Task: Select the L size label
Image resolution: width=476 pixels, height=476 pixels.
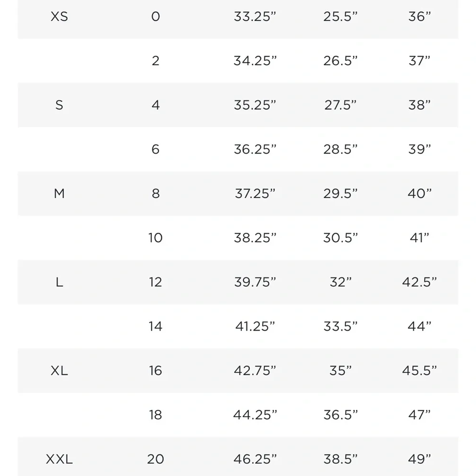Action: 59,282
